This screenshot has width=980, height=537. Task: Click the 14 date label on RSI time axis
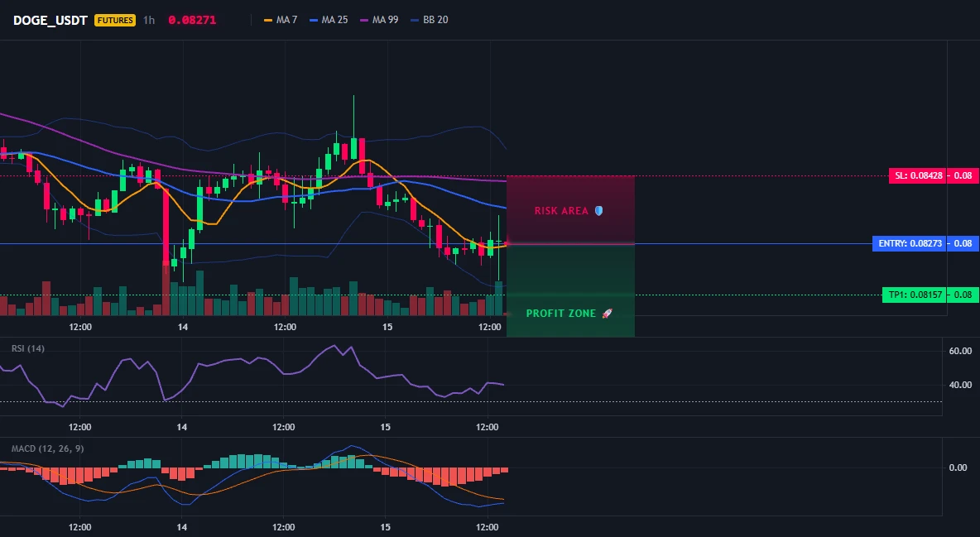tap(181, 427)
